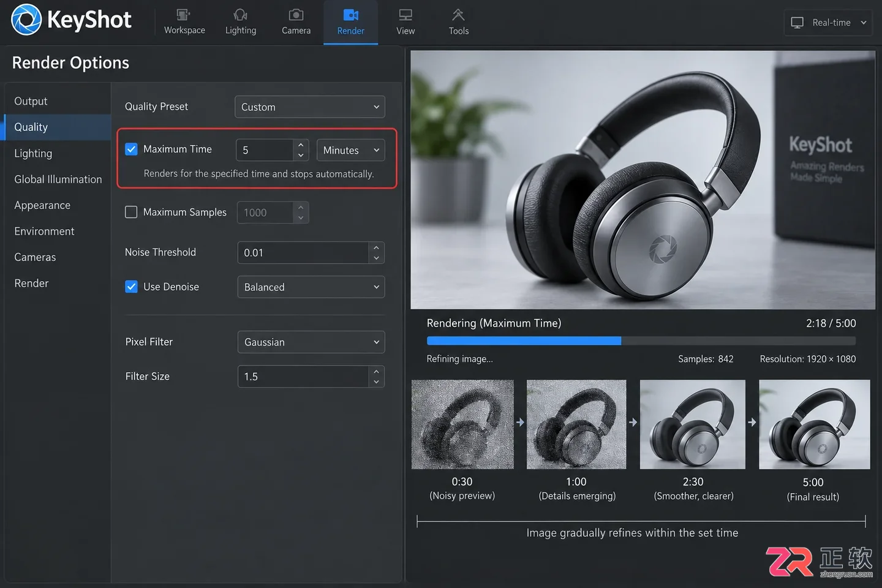Open the Global Illumination section
This screenshot has height=588, width=882.
point(57,179)
